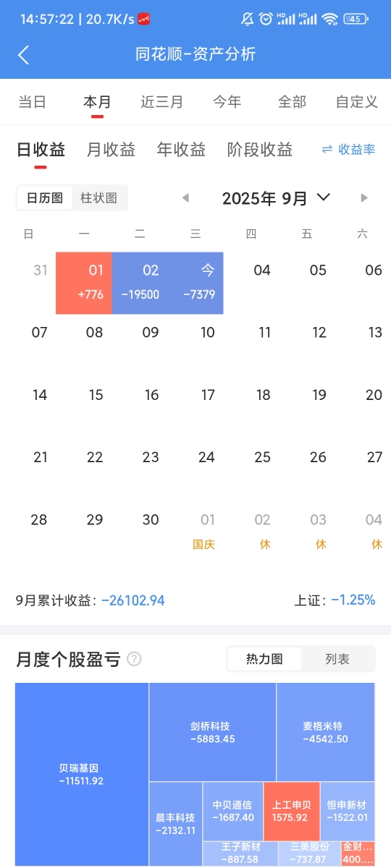The width and height of the screenshot is (391, 868).
Task: Tap the Wi-Fi status icon
Action: pos(330,19)
